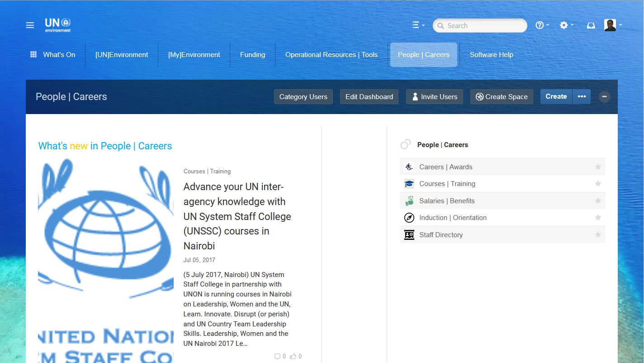Image resolution: width=644 pixels, height=363 pixels.
Task: Collapse the dashboard header with minus icon
Action: pos(605,97)
